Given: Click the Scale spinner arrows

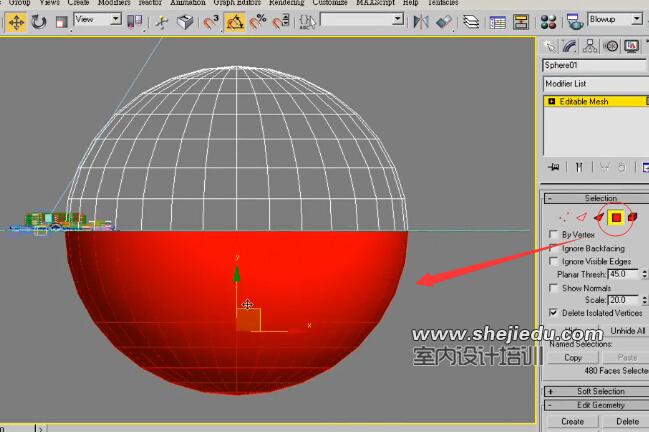Looking at the screenshot, I should (x=644, y=300).
